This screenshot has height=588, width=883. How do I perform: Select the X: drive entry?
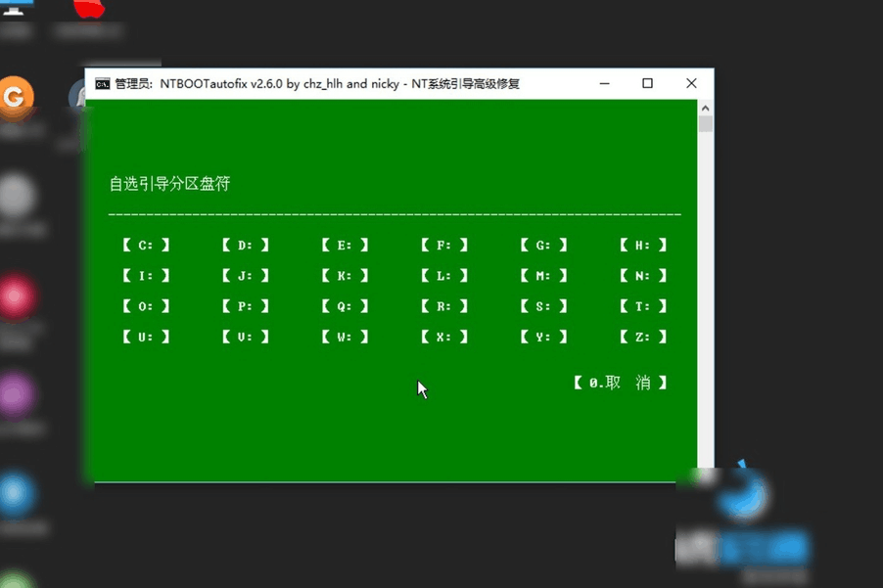pos(444,337)
